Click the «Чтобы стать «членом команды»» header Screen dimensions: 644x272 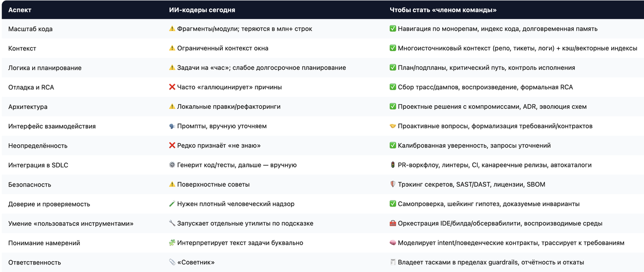tap(443, 10)
